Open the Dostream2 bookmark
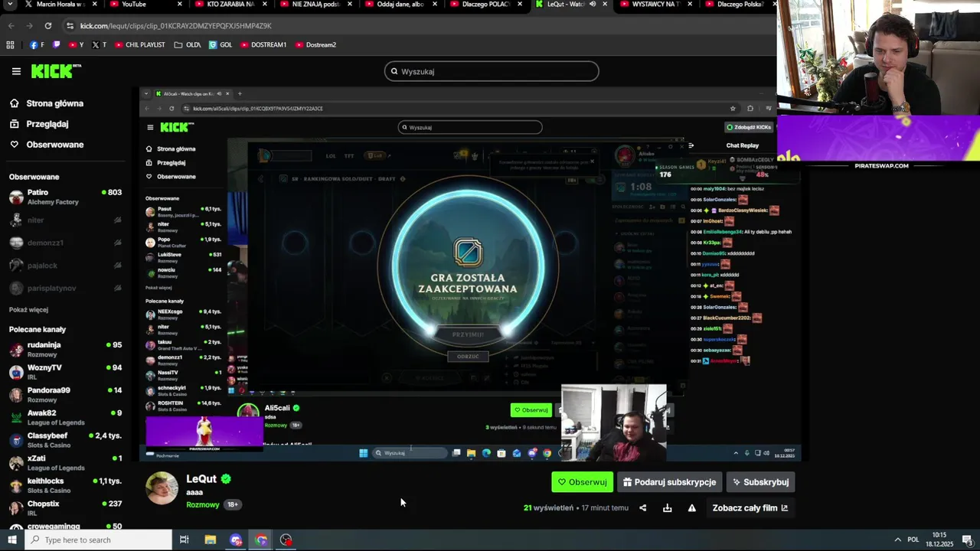Image resolution: width=980 pixels, height=551 pixels. (x=315, y=44)
